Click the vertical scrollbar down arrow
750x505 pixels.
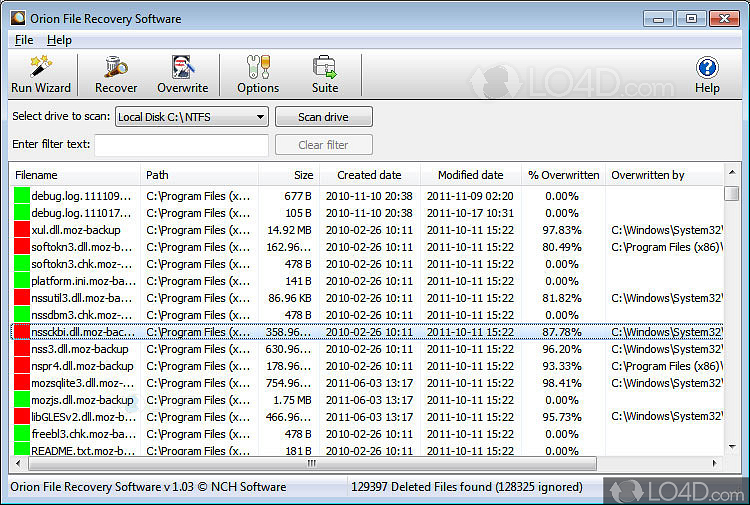(x=732, y=447)
